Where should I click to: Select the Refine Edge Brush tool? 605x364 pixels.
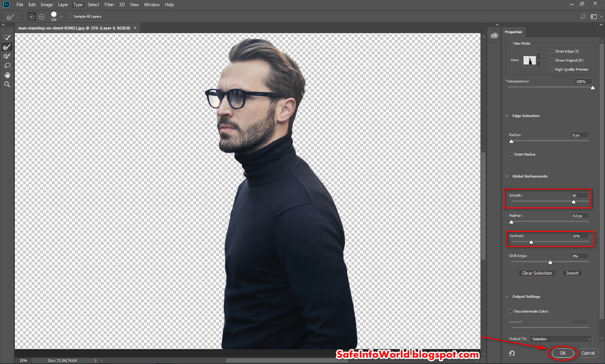click(6, 46)
